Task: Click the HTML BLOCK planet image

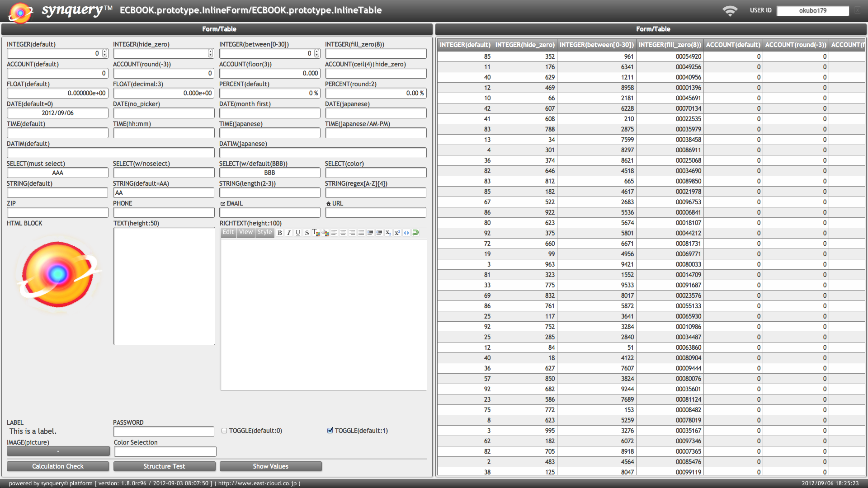Action: (x=58, y=274)
